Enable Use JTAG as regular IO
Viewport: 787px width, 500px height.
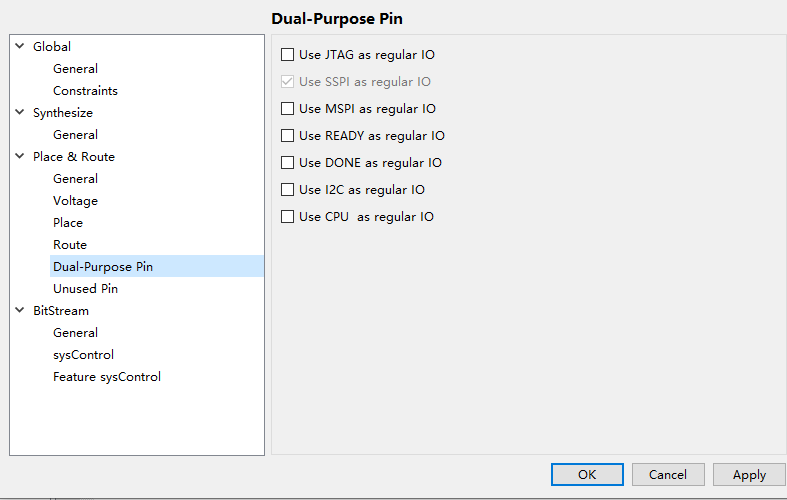[x=288, y=55]
